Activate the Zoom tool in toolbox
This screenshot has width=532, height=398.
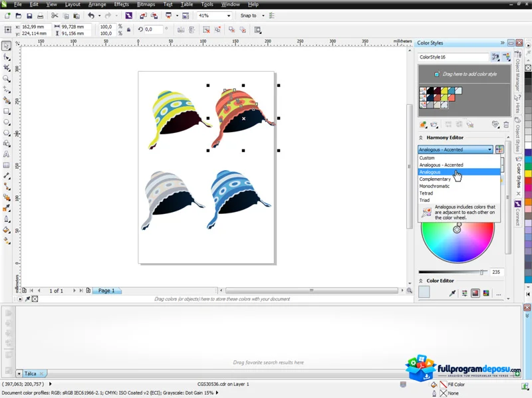[6, 79]
